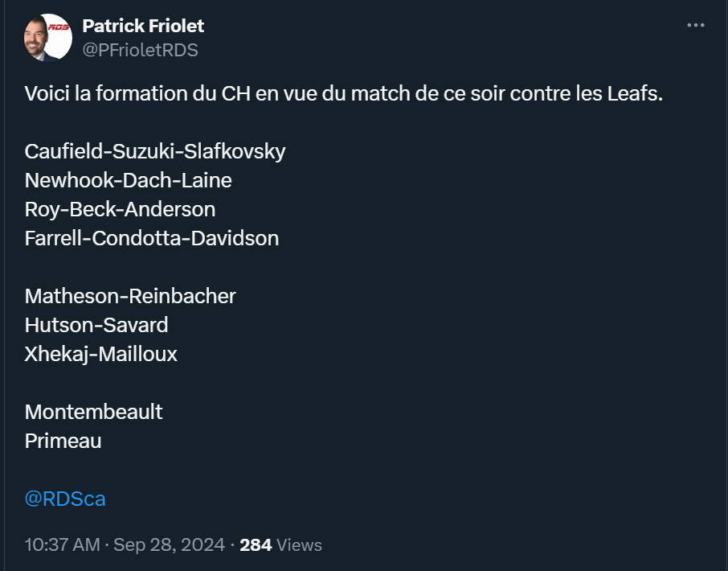Click the 284 view count number
The width and height of the screenshot is (728, 571).
pyautogui.click(x=256, y=544)
